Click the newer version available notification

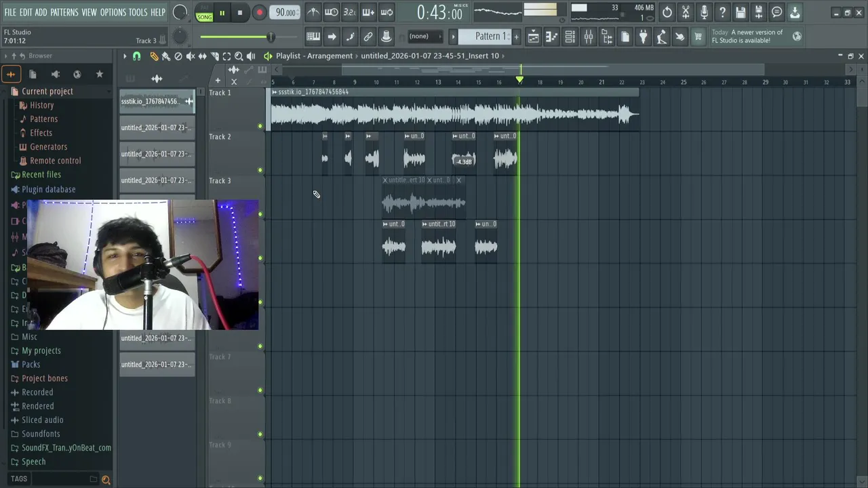[x=756, y=37]
